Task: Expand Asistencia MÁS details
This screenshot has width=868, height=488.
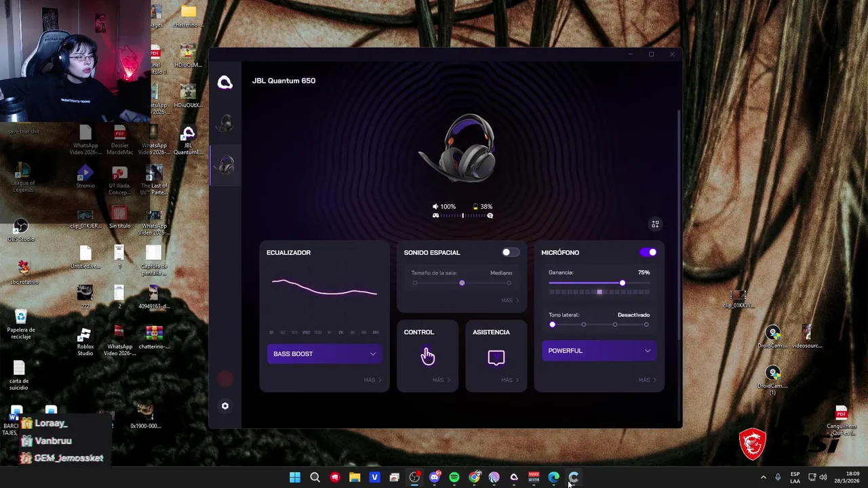Action: coord(510,380)
